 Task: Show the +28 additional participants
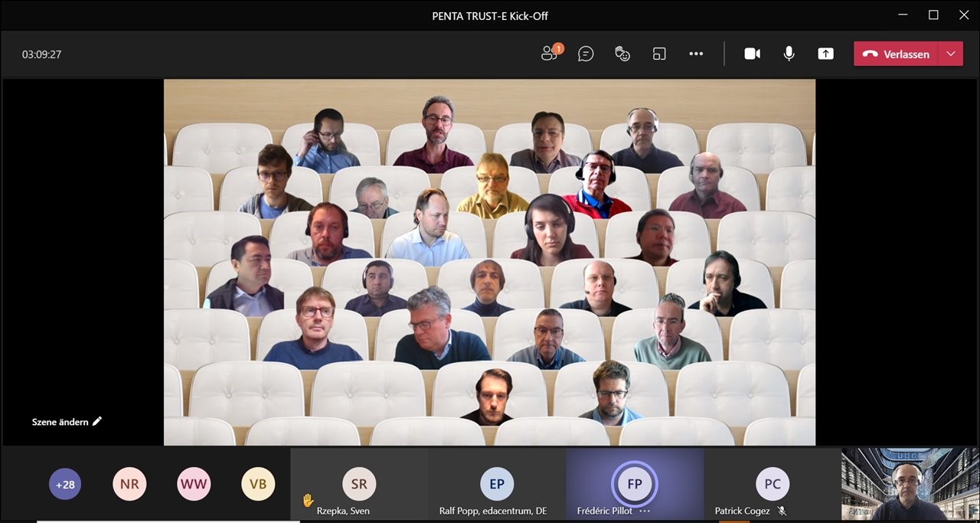[x=65, y=484]
